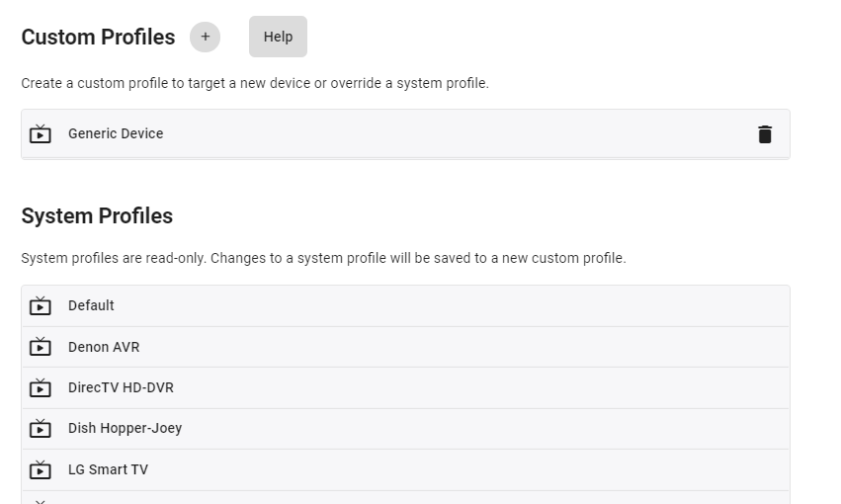This screenshot has width=841, height=504.
Task: Click the partially visible profile icon below LG
Action: [41, 500]
